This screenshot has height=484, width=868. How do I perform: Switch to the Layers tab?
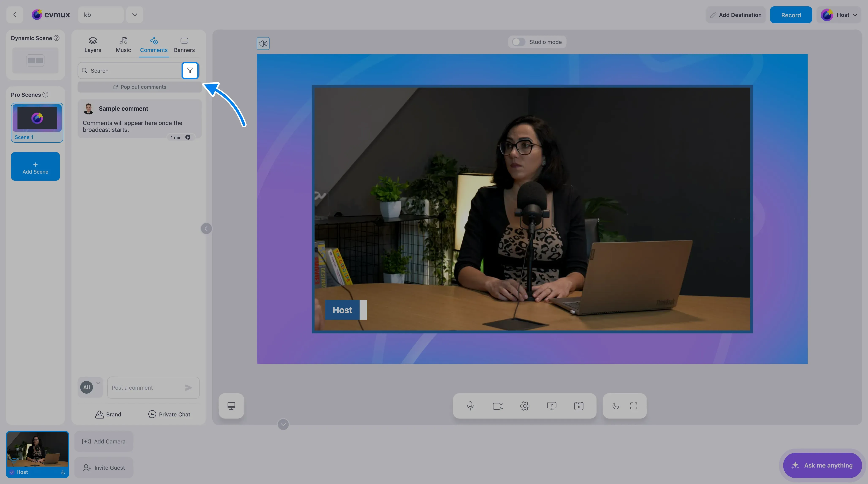(93, 45)
